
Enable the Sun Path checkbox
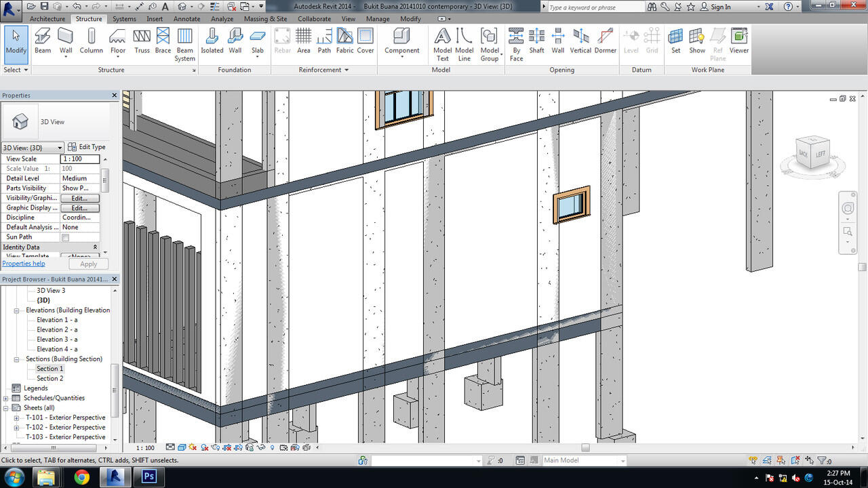click(66, 237)
